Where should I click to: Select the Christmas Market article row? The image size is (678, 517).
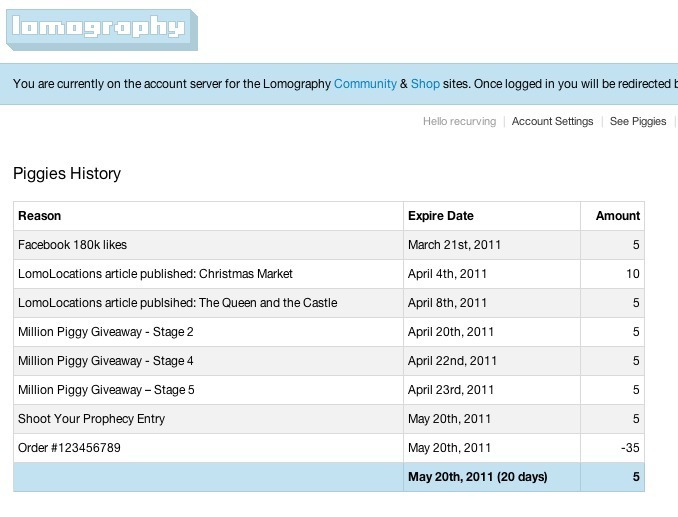pos(155,274)
